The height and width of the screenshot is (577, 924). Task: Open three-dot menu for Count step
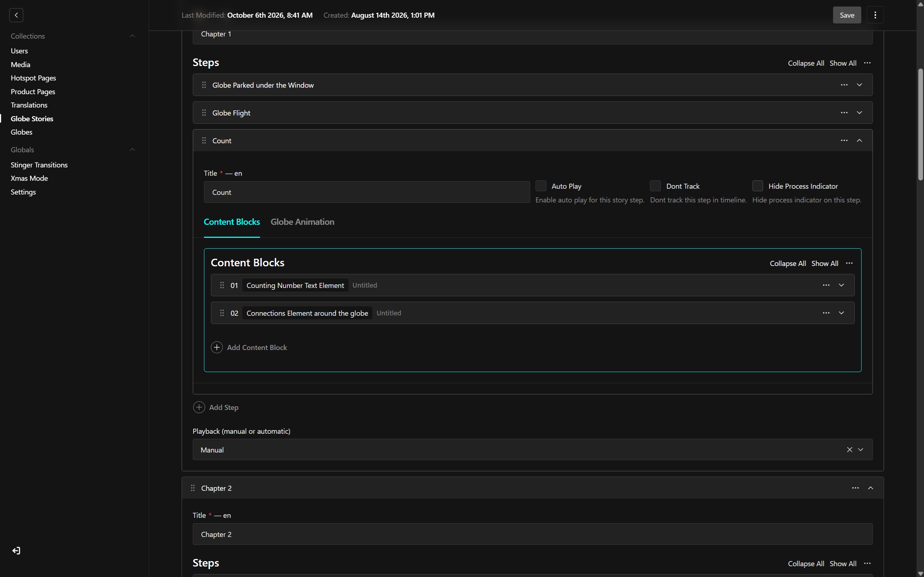point(844,140)
